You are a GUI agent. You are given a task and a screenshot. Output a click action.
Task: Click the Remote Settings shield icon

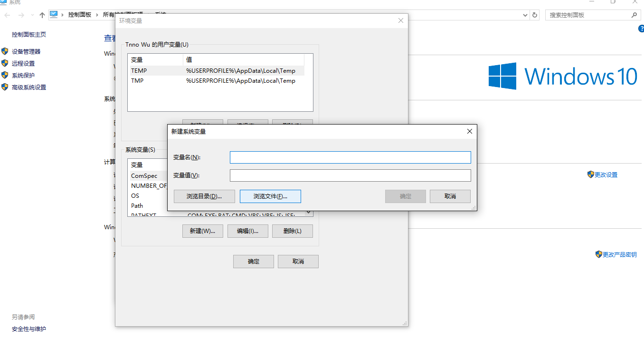[x=5, y=63]
